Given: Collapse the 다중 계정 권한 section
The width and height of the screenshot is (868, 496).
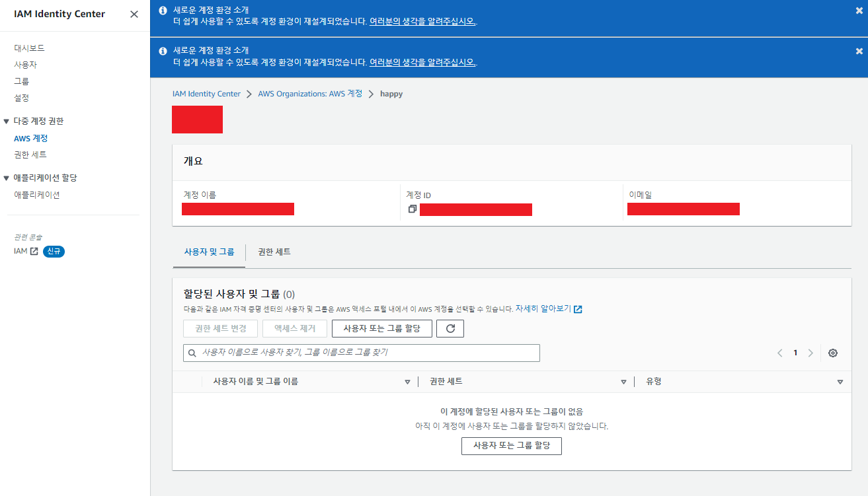Looking at the screenshot, I should pyautogui.click(x=7, y=122).
